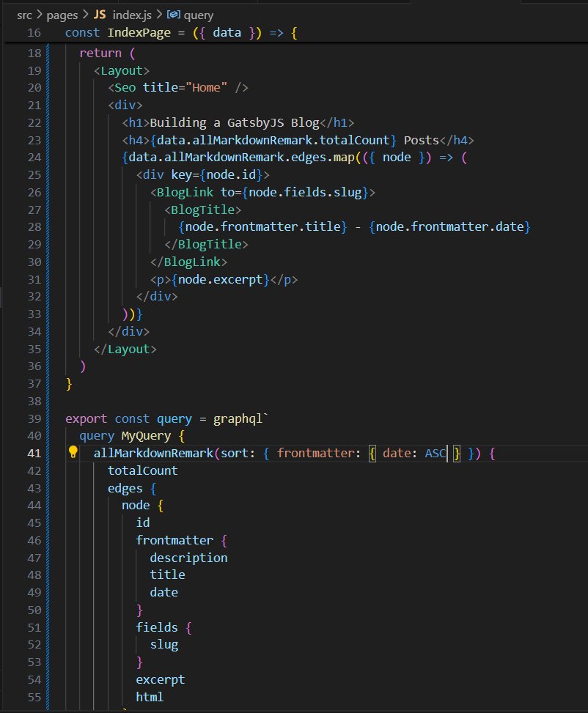588x713 pixels.
Task: Click line number 39 in gutter
Action: [34, 419]
